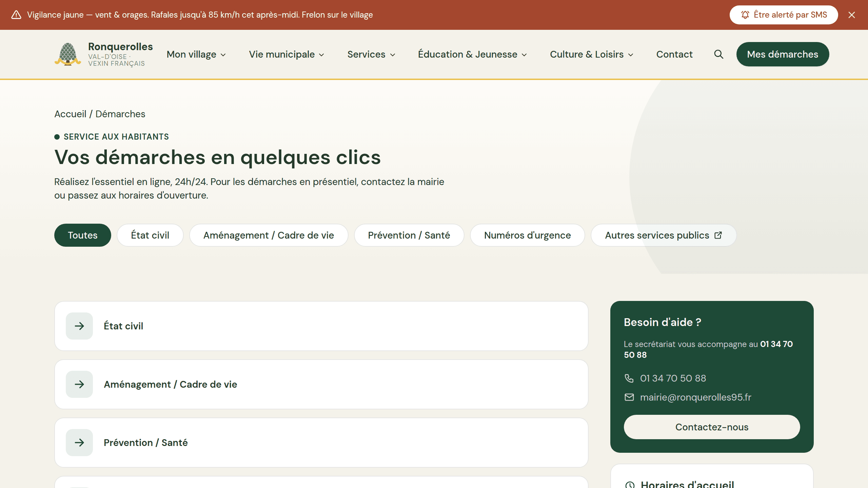Click the phone icon in help card
Viewport: 868px width, 488px height.
click(629, 378)
